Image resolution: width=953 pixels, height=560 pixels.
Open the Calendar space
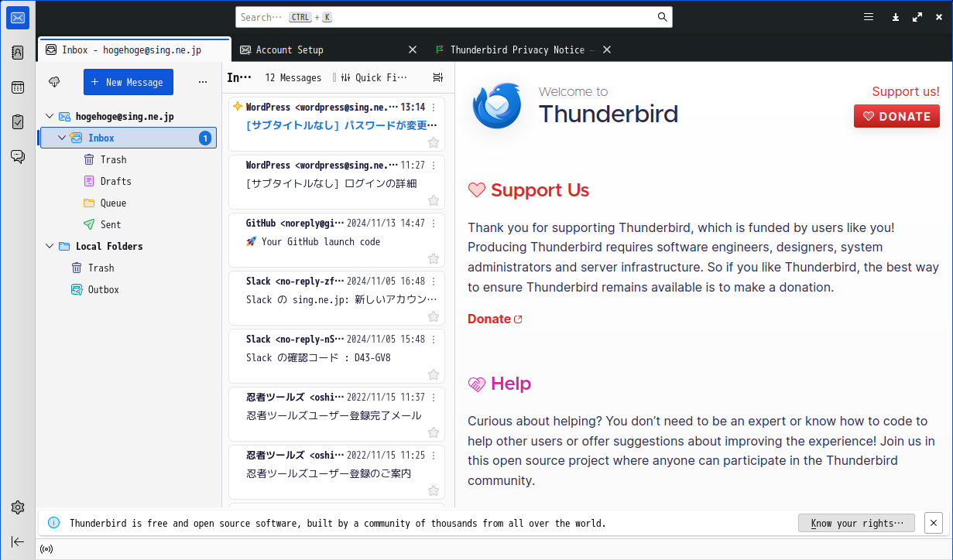pos(18,87)
